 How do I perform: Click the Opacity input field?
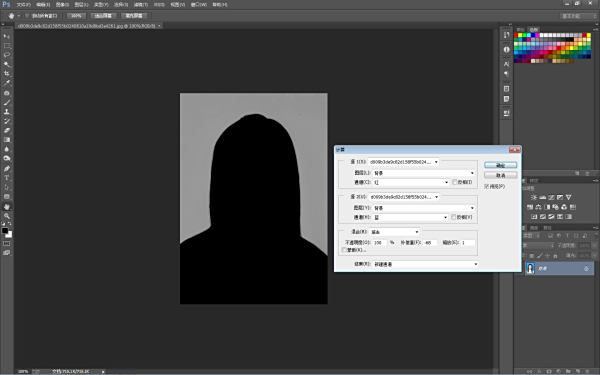[x=380, y=243]
